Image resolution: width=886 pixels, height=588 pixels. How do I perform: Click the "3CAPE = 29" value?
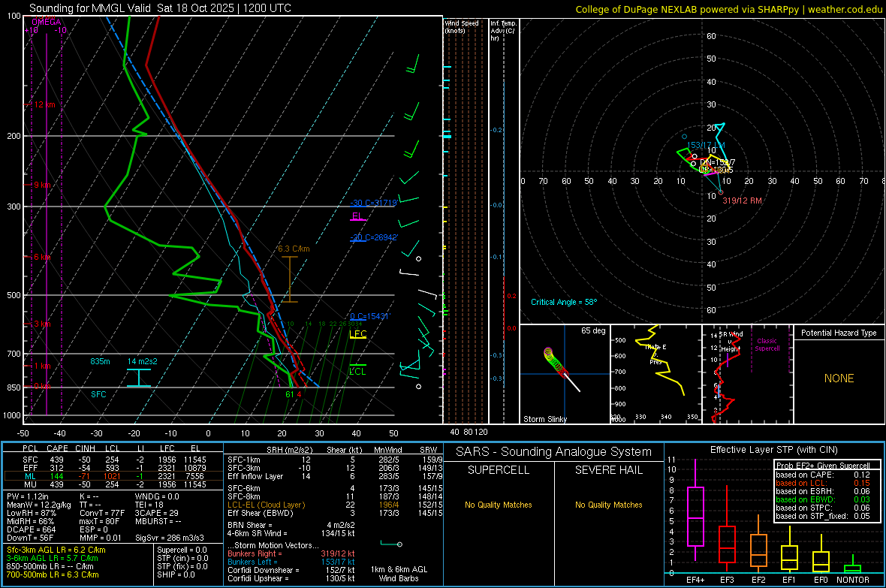156,513
